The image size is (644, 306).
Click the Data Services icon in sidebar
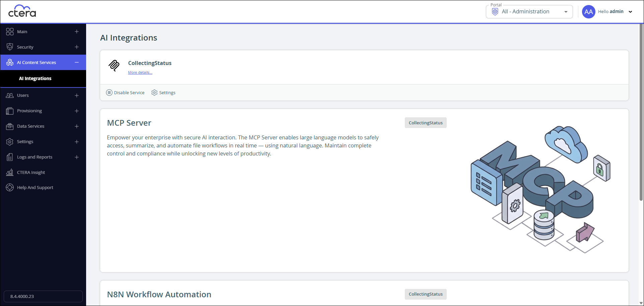click(10, 126)
